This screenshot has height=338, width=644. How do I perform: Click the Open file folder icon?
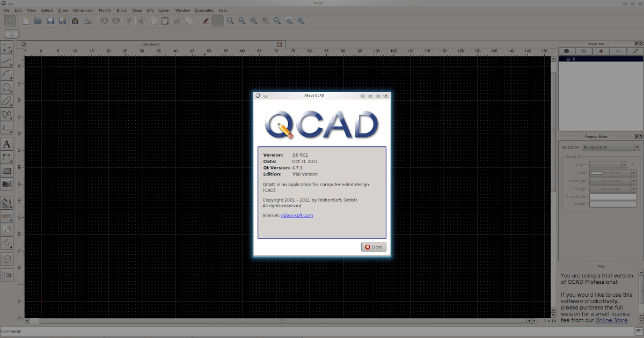(x=38, y=21)
